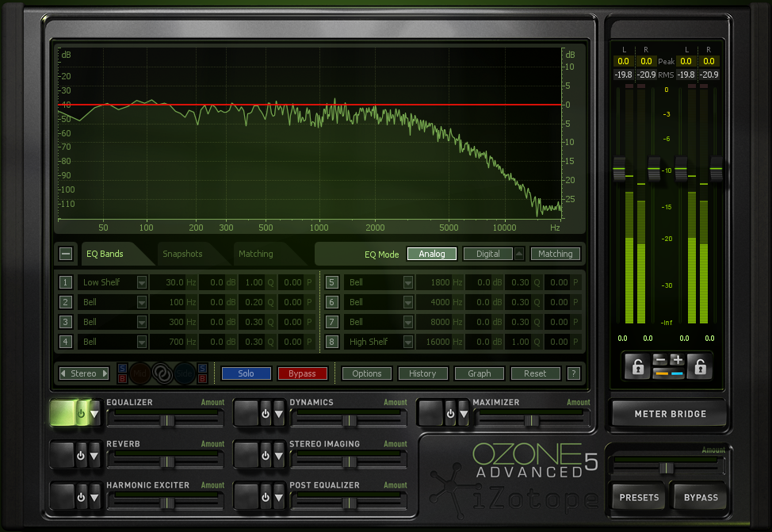Open the Meter Bridge
The height and width of the screenshot is (532, 772).
coord(670,414)
